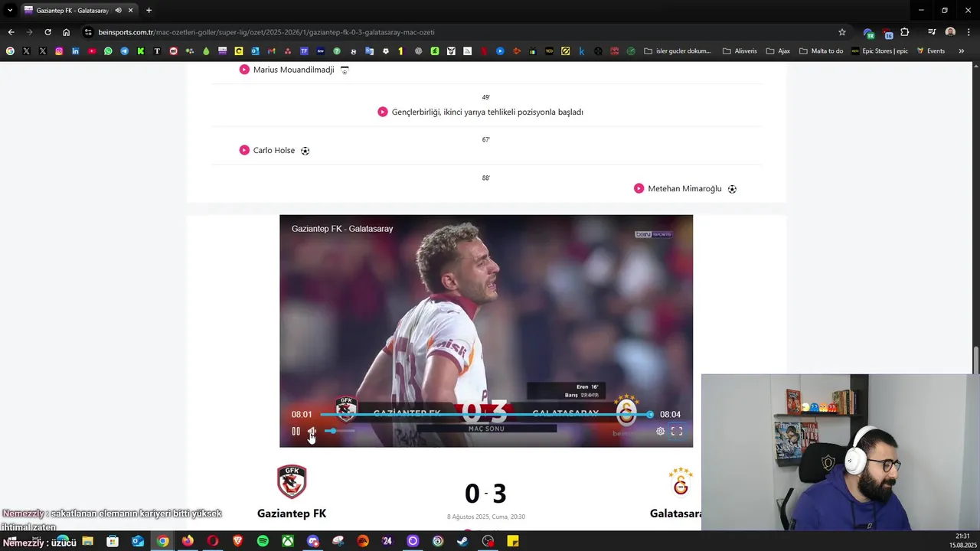This screenshot has height=551, width=980.
Task: Adjust the video volume slider
Action: pos(339,431)
